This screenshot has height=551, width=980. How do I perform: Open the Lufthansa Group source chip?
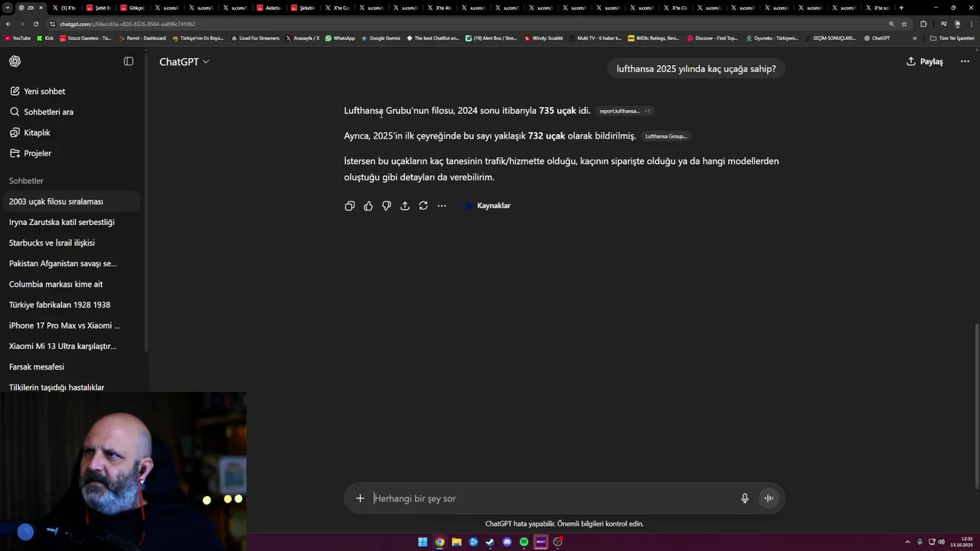666,136
